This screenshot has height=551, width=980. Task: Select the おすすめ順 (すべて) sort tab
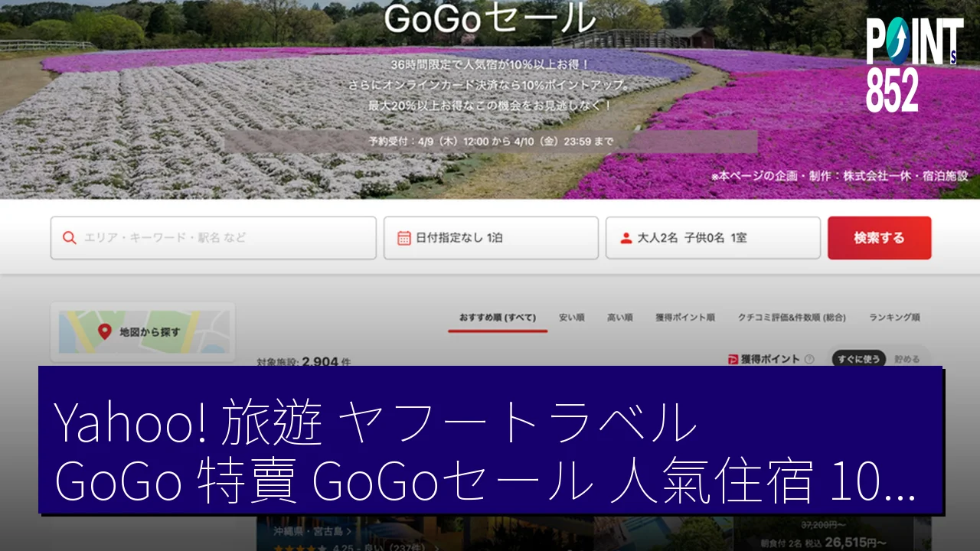498,318
